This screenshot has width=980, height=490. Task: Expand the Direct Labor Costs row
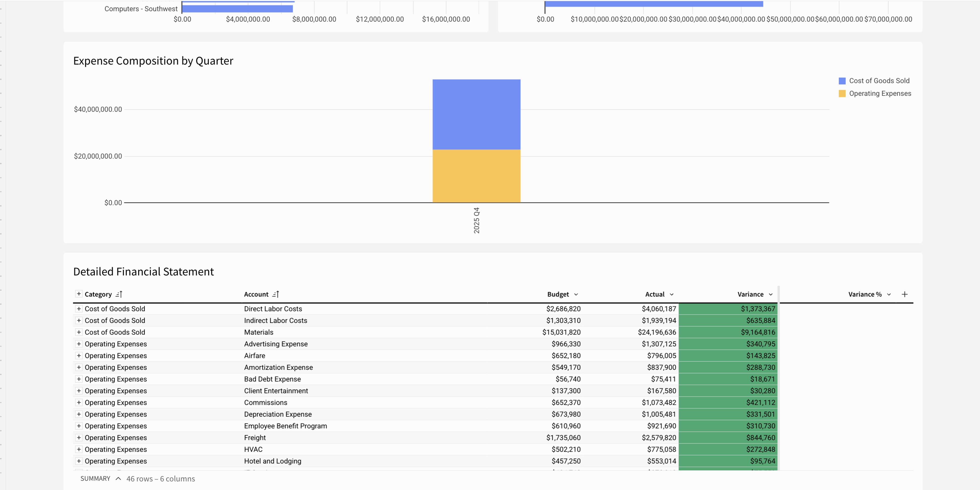pyautogui.click(x=79, y=309)
